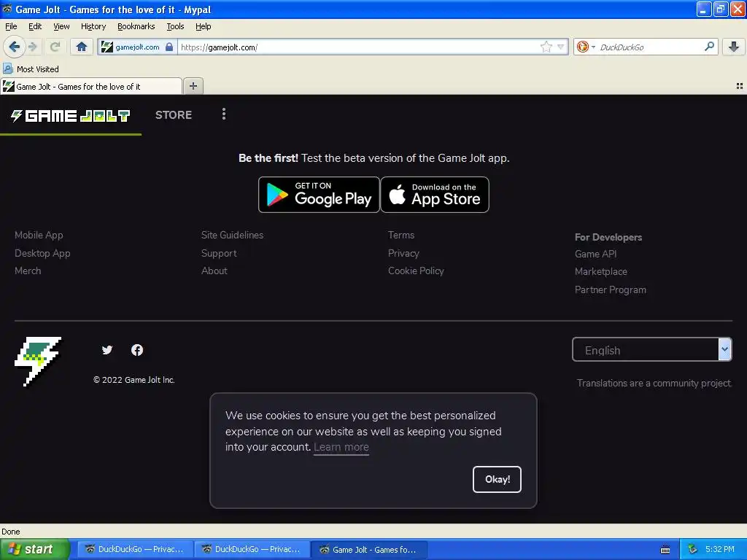The height and width of the screenshot is (560, 747).
Task: Open the Tools menu
Action: click(x=175, y=26)
